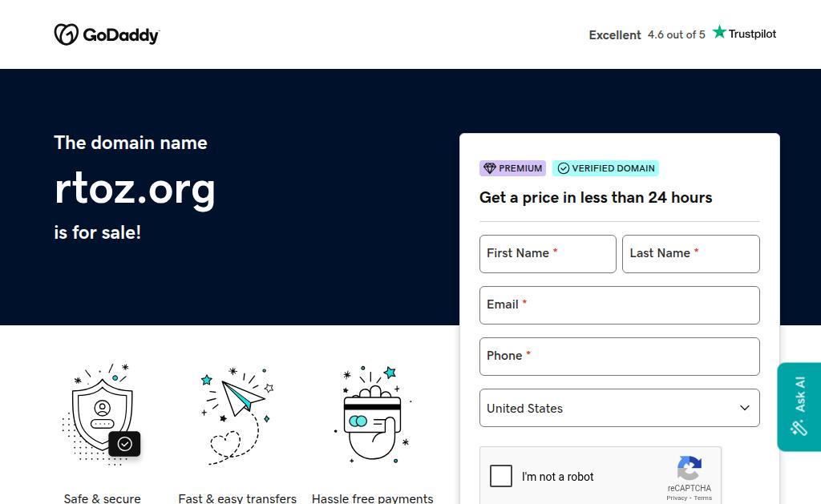This screenshot has height=504, width=821.
Task: Open the United States country dropdown
Action: tap(619, 408)
